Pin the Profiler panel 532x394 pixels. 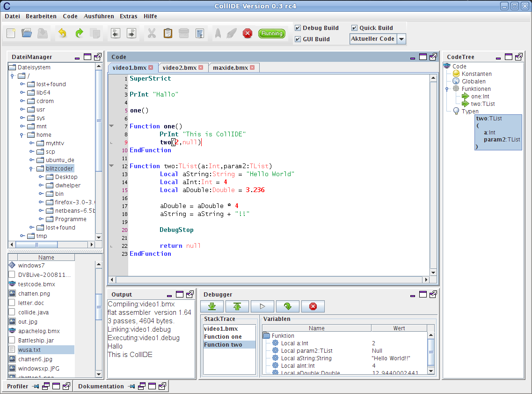point(36,386)
